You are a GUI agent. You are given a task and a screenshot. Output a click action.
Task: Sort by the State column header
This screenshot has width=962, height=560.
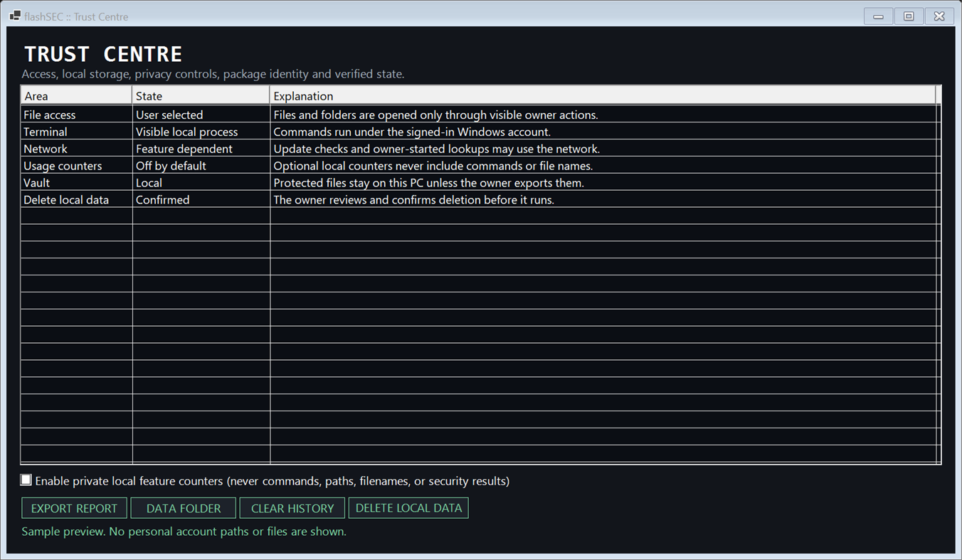[x=201, y=95]
